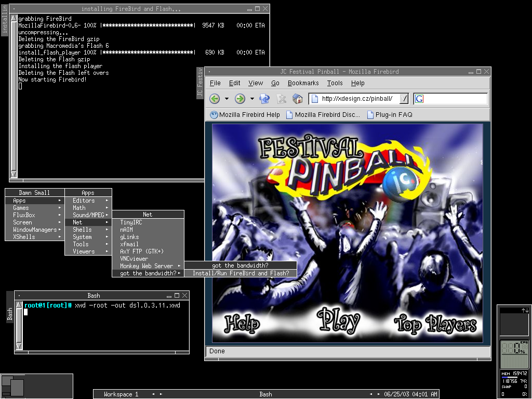Viewport: 532px width, 399px height.
Task: Expand the XShells submenu
Action: (x=35, y=237)
